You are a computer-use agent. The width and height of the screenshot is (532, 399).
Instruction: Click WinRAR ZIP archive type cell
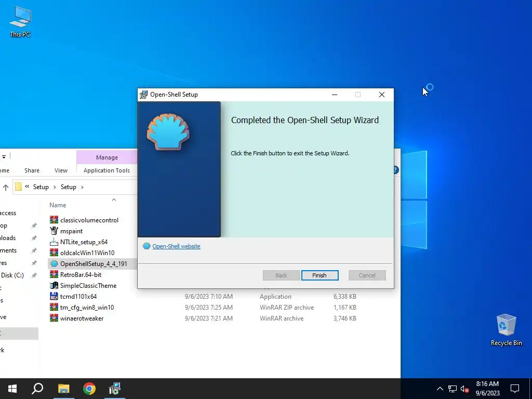(287, 308)
